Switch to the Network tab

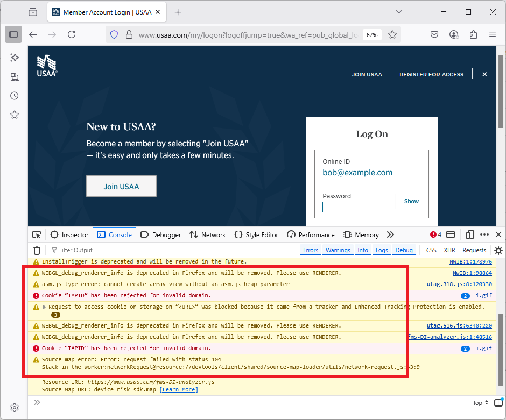point(207,234)
